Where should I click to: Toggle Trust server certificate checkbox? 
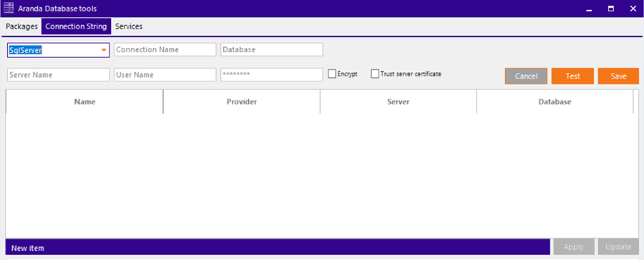(x=374, y=74)
